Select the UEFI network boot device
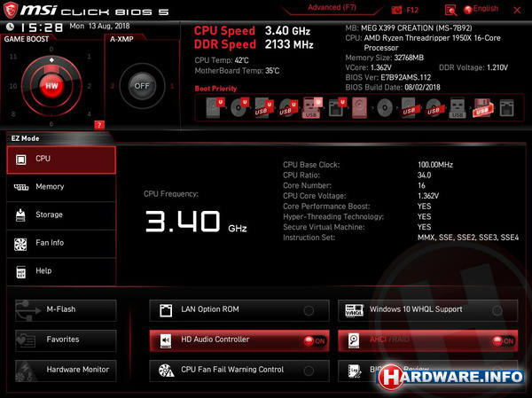 (x=337, y=108)
